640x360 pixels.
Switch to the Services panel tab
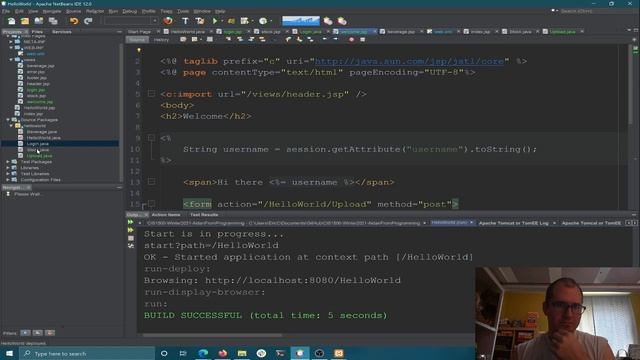[62, 31]
